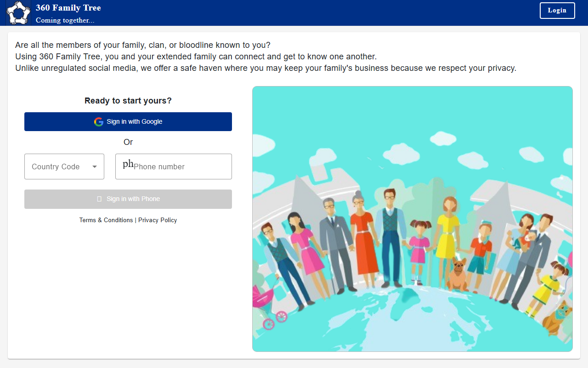
Task: Focus the Phone number input field
Action: pyautogui.click(x=174, y=167)
